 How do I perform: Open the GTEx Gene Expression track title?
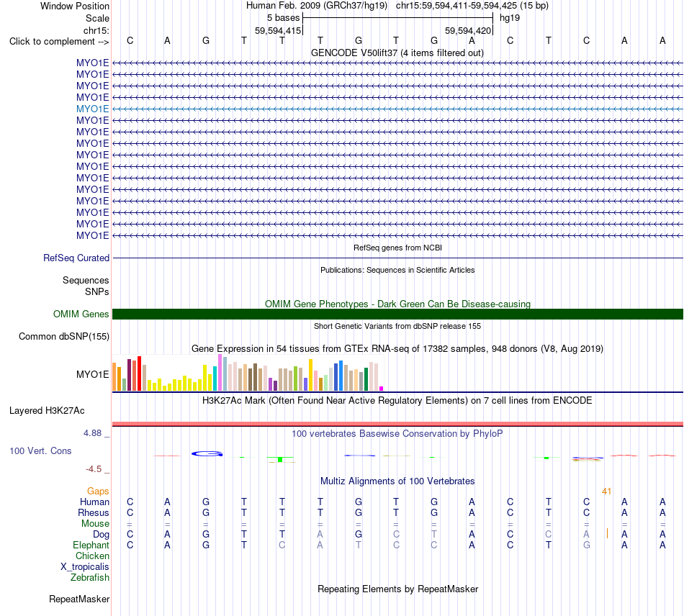click(x=397, y=349)
